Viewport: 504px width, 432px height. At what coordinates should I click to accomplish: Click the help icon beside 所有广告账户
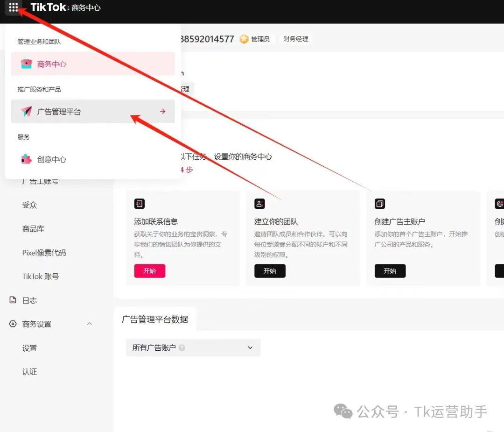(x=182, y=348)
